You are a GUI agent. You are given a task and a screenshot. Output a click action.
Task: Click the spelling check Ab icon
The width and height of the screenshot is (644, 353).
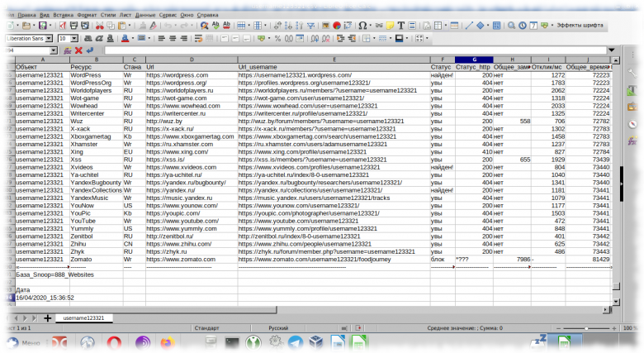pos(215,26)
